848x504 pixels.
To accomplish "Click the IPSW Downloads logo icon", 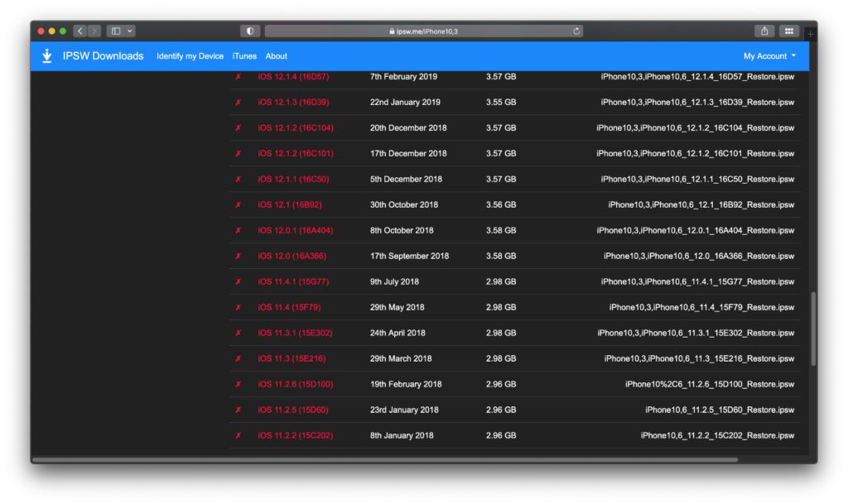I will point(47,56).
